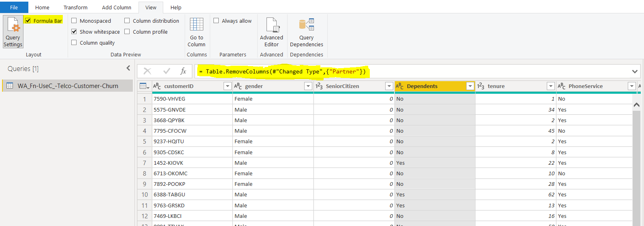Switch to the Transform tab
The image size is (644, 226).
pos(75,7)
